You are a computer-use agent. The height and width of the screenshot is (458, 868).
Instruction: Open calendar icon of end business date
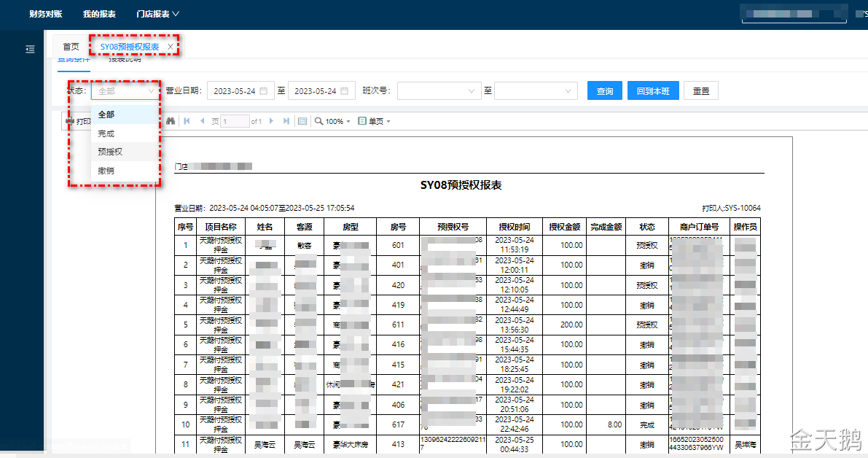344,91
